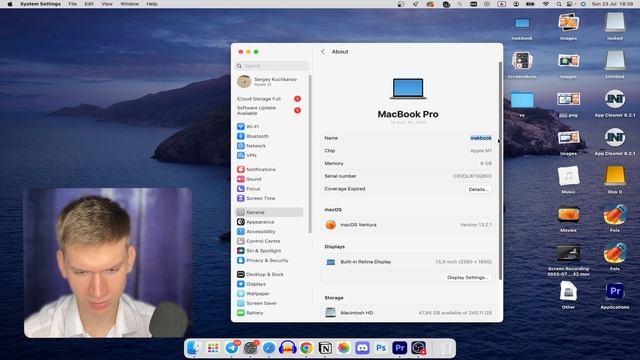Open the headphones audio app in Dock
The image size is (640, 360).
click(x=288, y=348)
